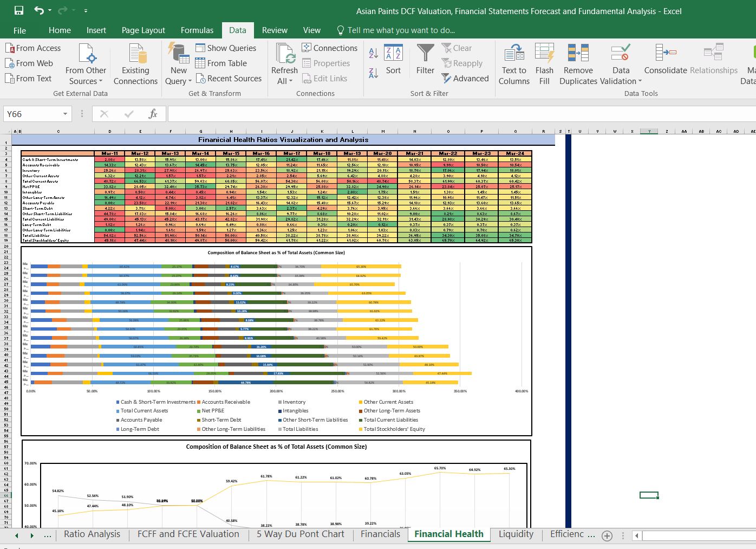Open Refresh All dropdown

point(284,64)
